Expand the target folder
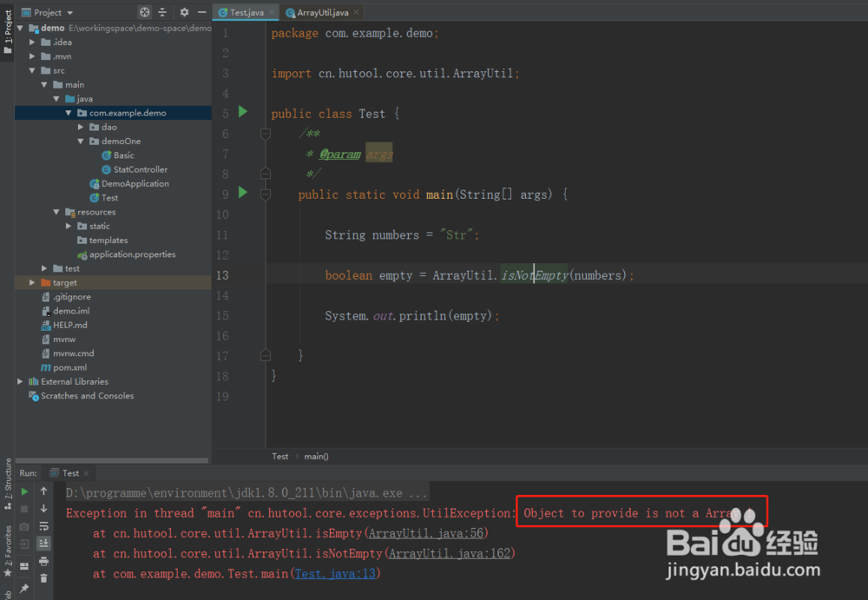 click(32, 282)
